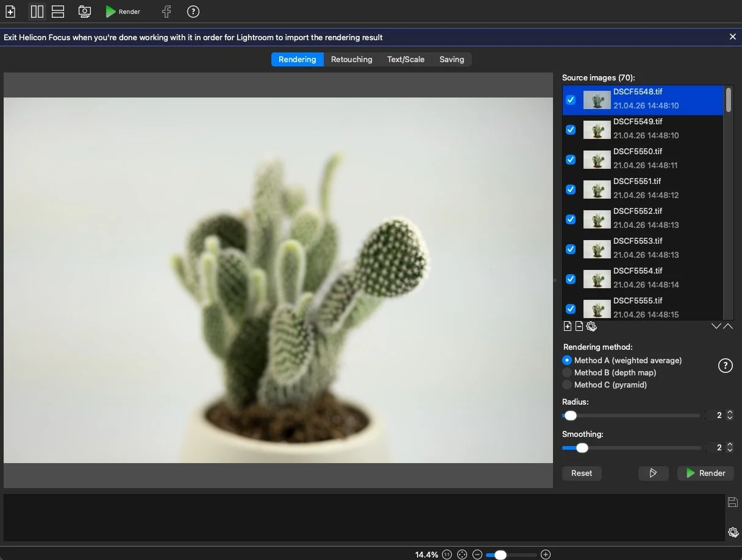The width and height of the screenshot is (742, 560).
Task: Choose Method C (pyramid) rendering
Action: 568,385
